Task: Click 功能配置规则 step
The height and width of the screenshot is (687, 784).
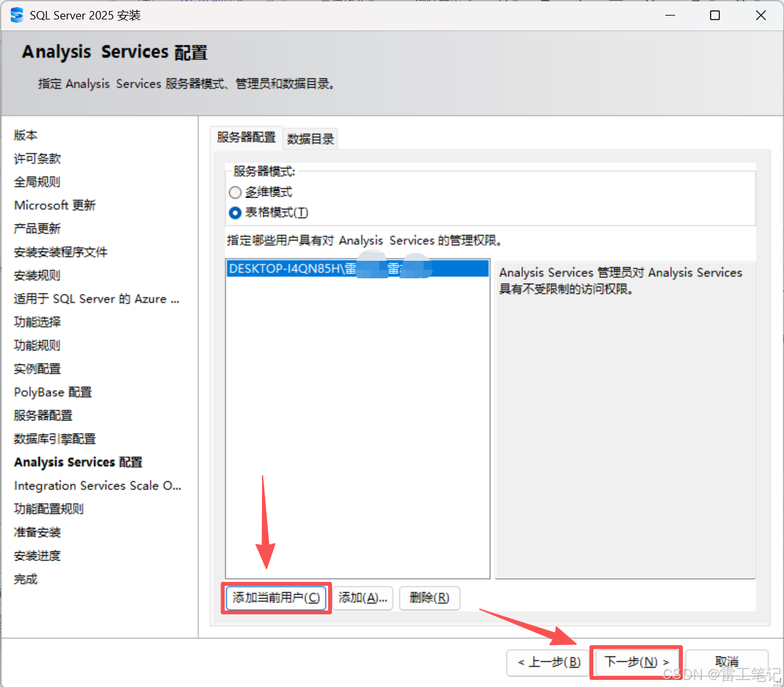Action: pyautogui.click(x=49, y=509)
